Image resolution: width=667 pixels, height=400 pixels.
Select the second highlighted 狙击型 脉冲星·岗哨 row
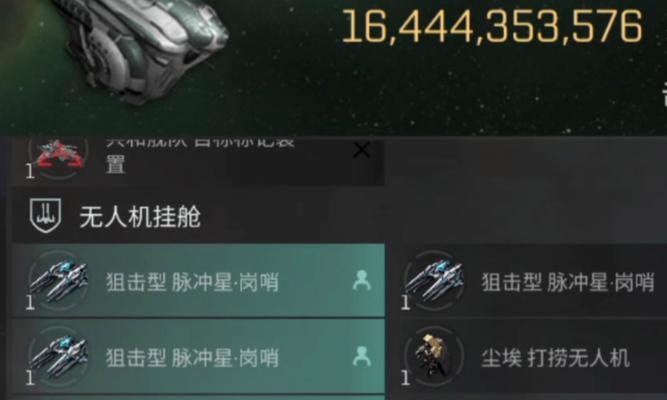[x=198, y=356]
